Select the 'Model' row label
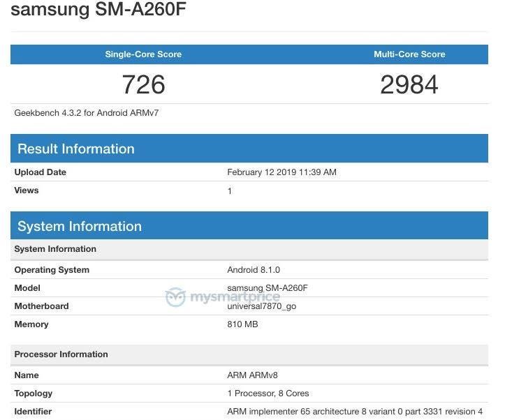 (27, 288)
